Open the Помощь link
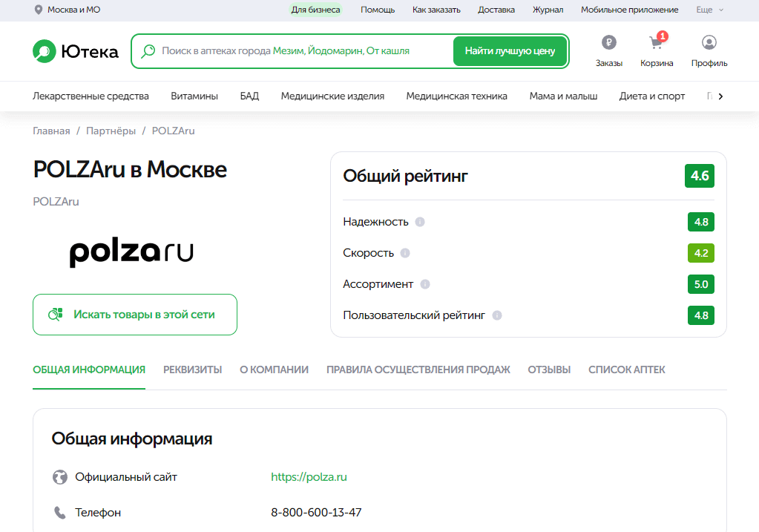Viewport: 759px width, 532px height. tap(378, 10)
